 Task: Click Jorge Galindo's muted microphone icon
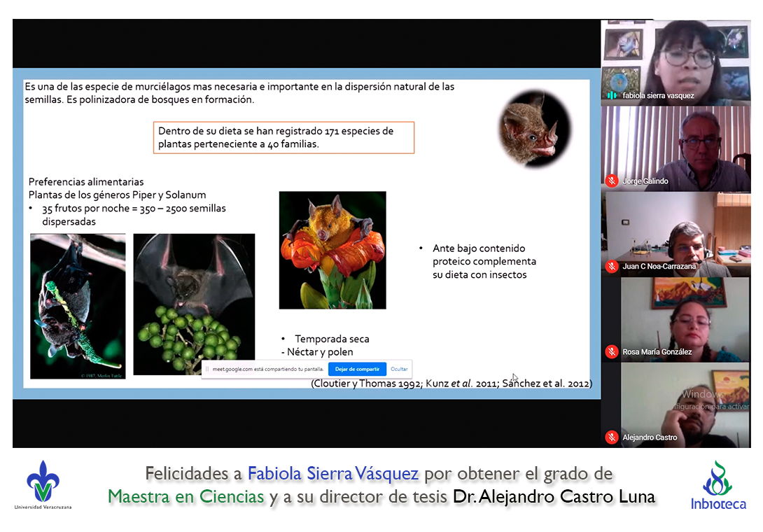point(611,181)
